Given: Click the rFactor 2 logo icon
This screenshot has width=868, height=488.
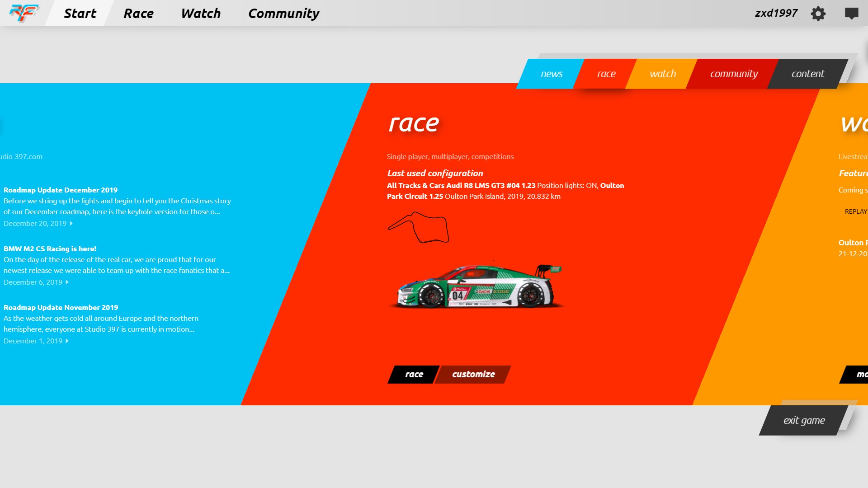Looking at the screenshot, I should pos(24,13).
